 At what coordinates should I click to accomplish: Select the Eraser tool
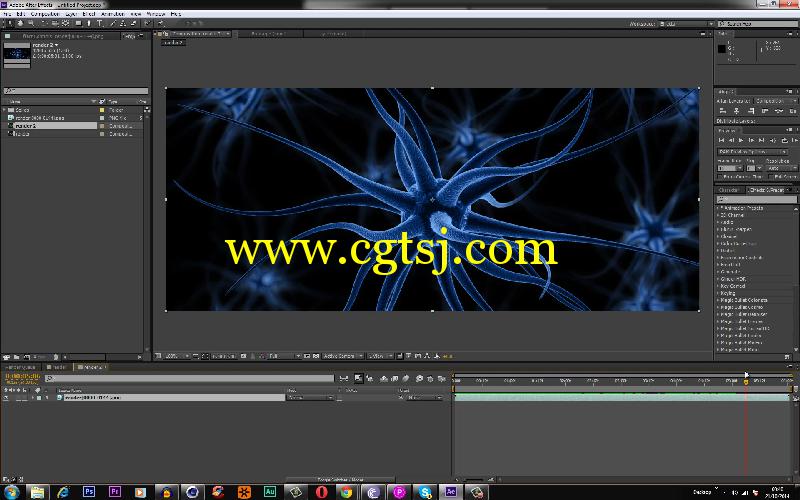[134, 23]
